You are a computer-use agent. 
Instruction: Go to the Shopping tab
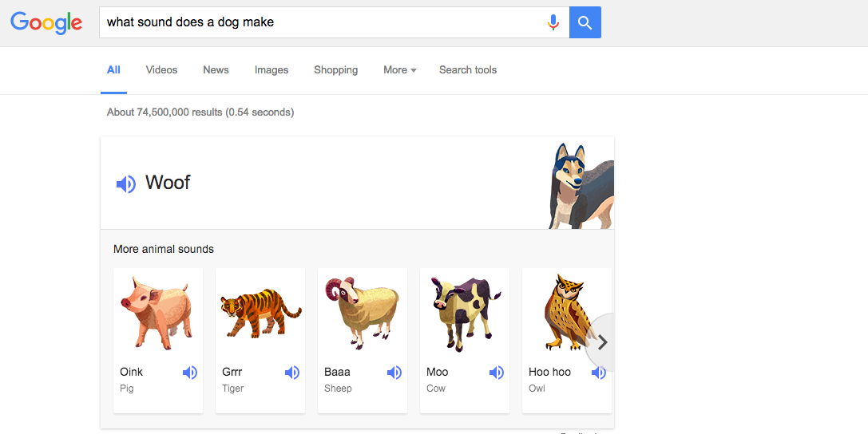coord(335,70)
